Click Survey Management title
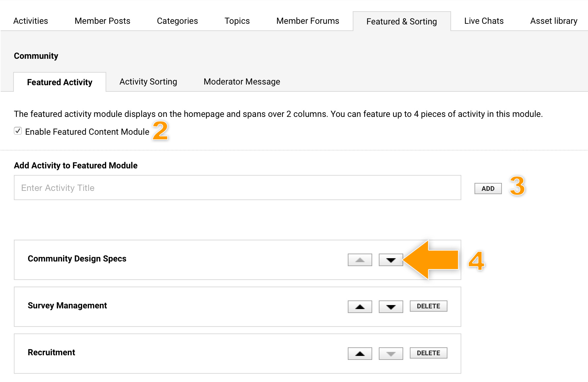This screenshot has width=588, height=382. [x=67, y=305]
